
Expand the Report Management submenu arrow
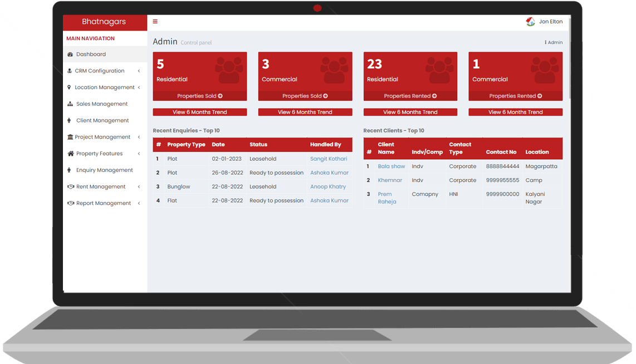pyautogui.click(x=139, y=204)
